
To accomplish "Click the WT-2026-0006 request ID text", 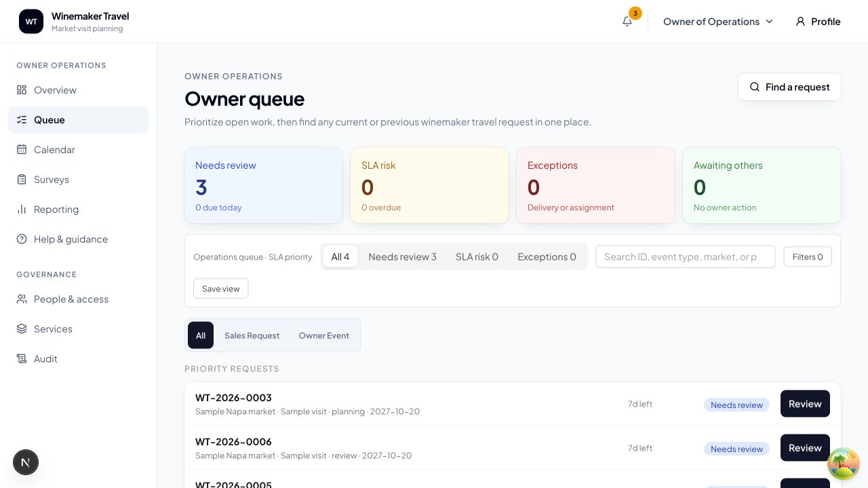I will 233,442.
